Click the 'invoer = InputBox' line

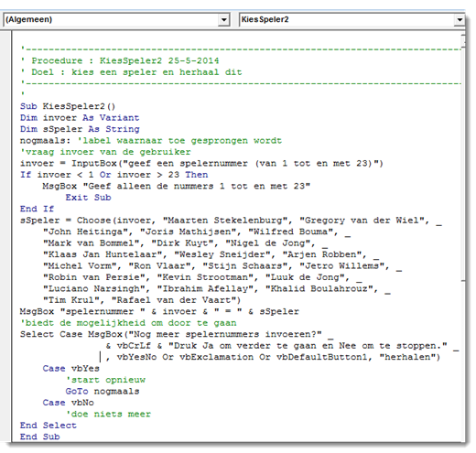(201, 163)
